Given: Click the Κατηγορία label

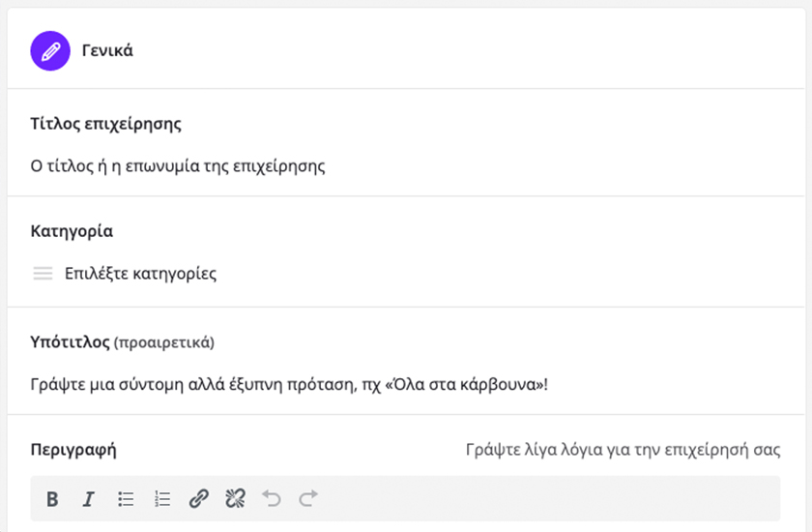Looking at the screenshot, I should (72, 231).
